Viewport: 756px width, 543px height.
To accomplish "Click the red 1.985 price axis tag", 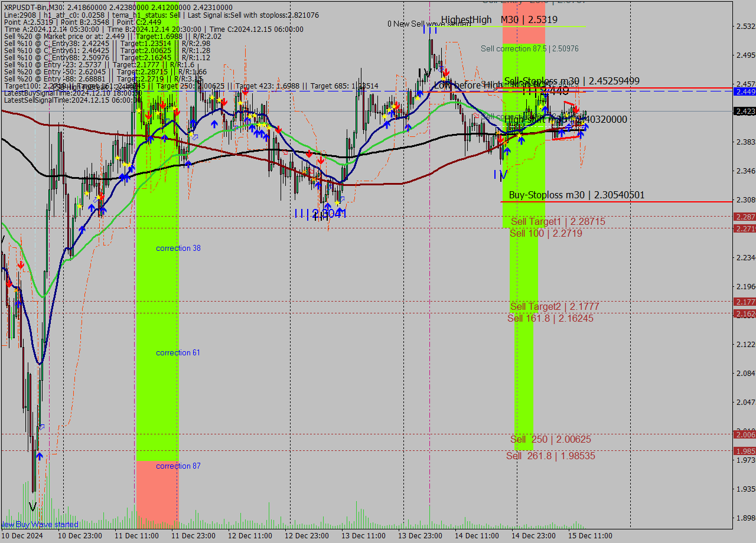I will (x=744, y=451).
